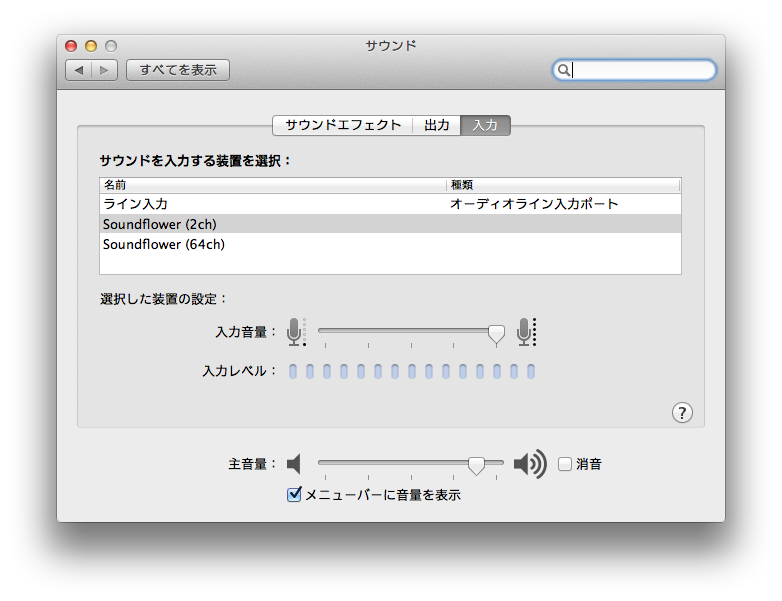Viewport: 782px width, 601px height.
Task: Adjust the 主音量 slider knob
Action: point(476,465)
